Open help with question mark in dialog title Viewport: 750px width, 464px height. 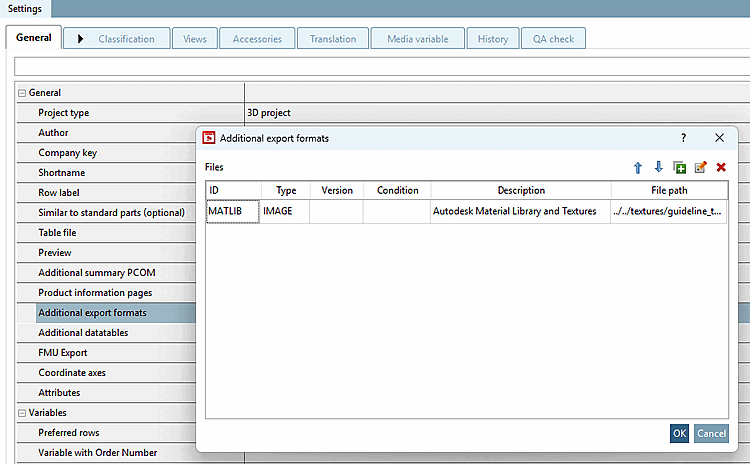684,138
